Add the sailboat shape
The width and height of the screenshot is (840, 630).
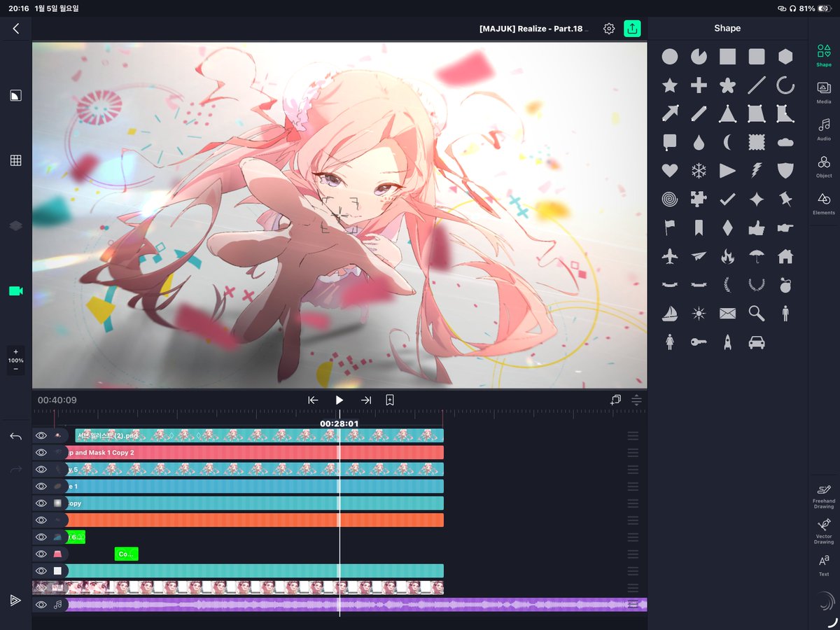[670, 313]
